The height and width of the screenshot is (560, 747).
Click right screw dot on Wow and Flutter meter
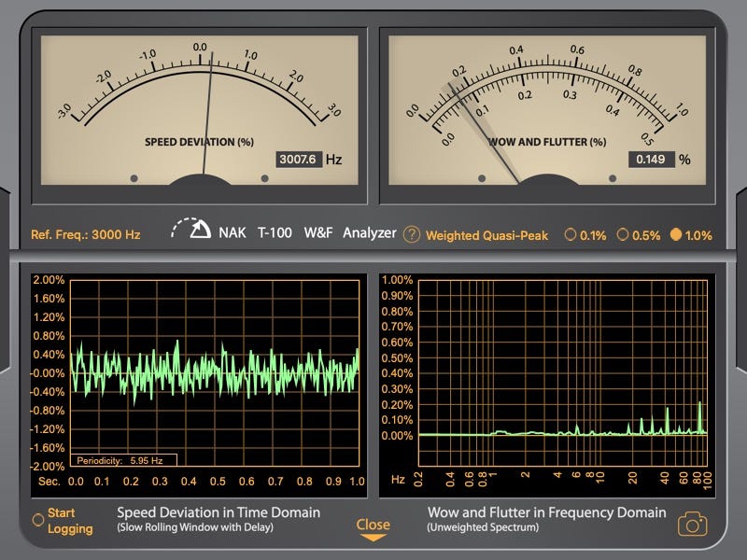coord(613,177)
